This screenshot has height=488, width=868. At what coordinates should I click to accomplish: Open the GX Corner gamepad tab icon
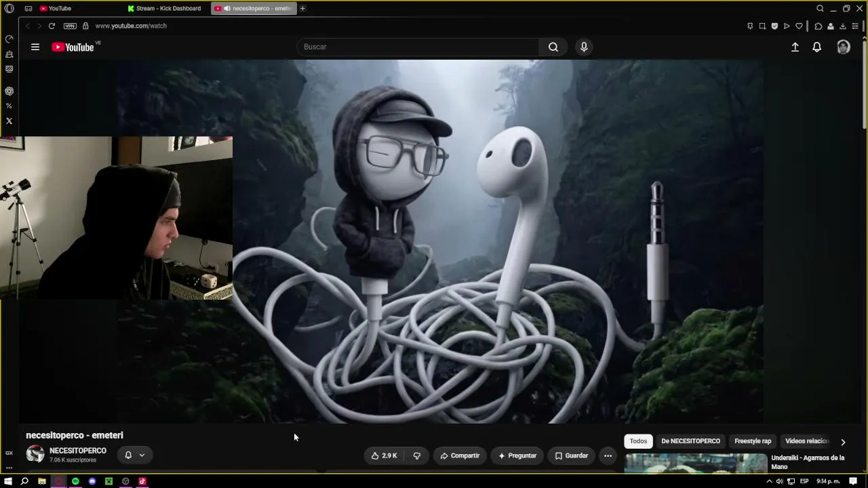click(x=28, y=8)
